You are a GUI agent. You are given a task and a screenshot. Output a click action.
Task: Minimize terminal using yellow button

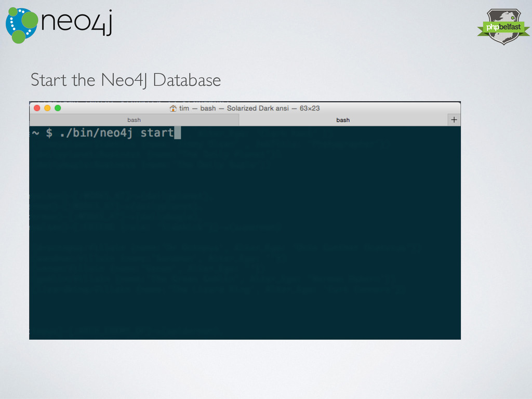(x=47, y=108)
